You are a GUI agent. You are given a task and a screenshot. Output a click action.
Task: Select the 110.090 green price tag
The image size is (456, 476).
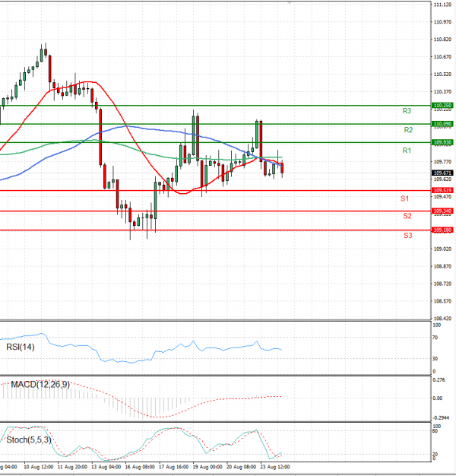(x=442, y=124)
